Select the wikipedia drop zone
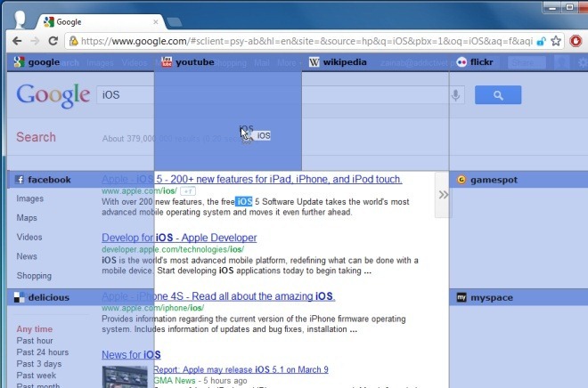This screenshot has width=588, height=388. click(x=375, y=112)
